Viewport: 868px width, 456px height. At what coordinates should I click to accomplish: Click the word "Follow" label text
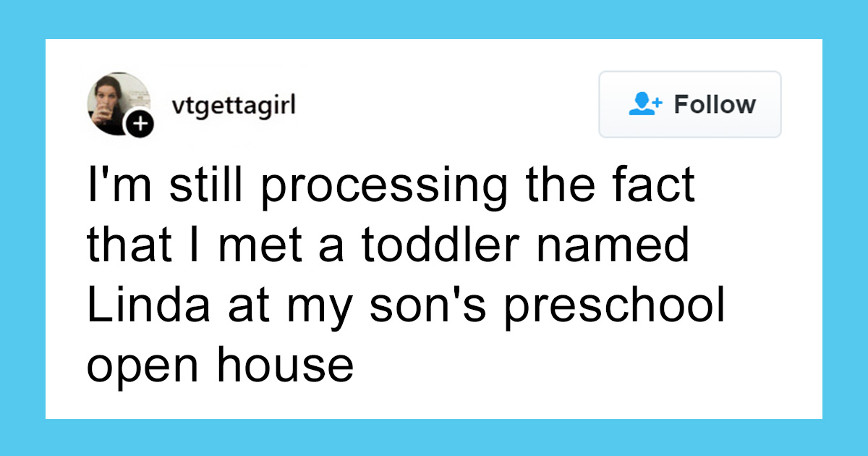[x=715, y=104]
